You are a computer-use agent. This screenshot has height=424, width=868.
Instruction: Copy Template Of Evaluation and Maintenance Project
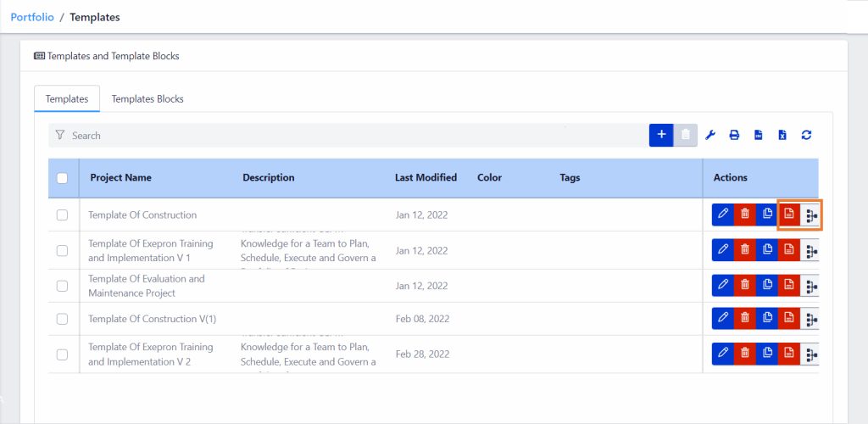766,286
